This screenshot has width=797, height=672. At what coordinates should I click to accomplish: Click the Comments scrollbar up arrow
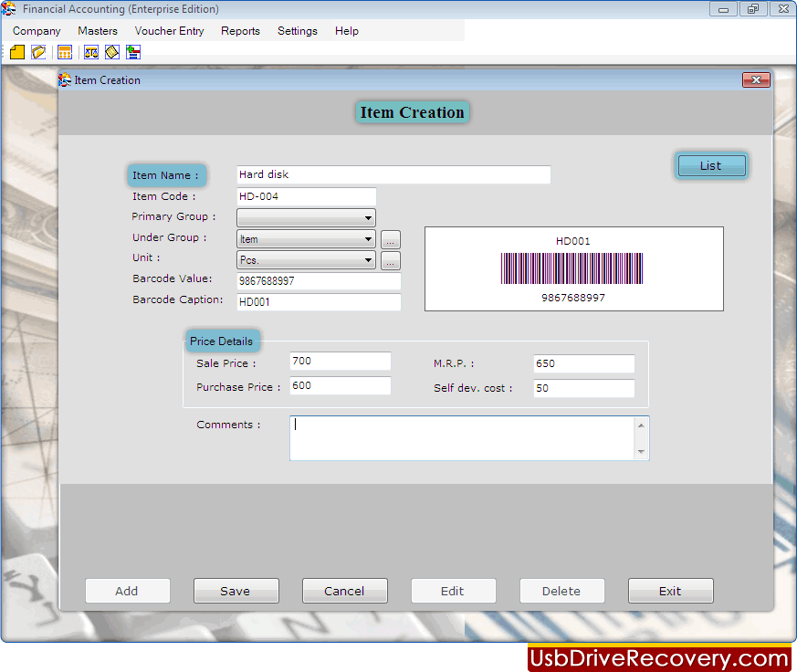[x=641, y=425]
